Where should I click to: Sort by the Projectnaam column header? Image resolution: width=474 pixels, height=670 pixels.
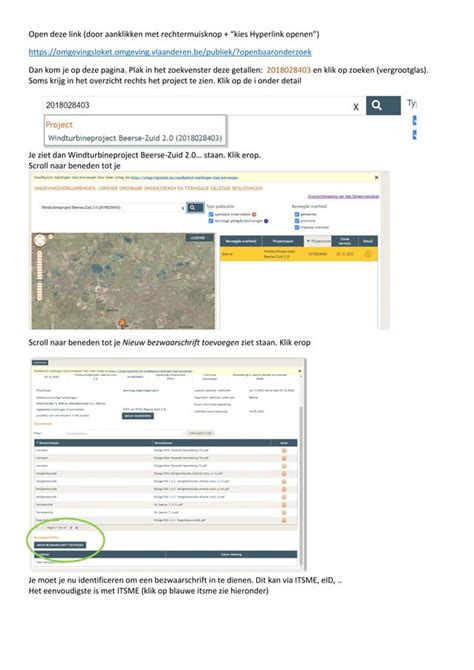[x=283, y=241]
